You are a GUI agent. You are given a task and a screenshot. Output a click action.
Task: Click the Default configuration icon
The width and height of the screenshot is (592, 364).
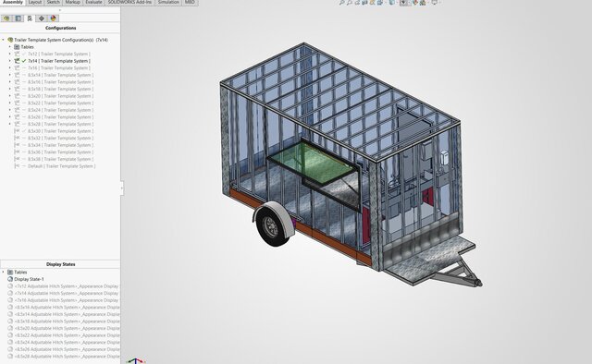(17, 166)
